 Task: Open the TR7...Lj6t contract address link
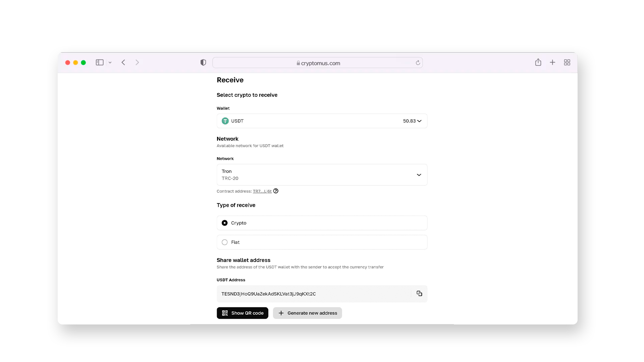pos(262,191)
